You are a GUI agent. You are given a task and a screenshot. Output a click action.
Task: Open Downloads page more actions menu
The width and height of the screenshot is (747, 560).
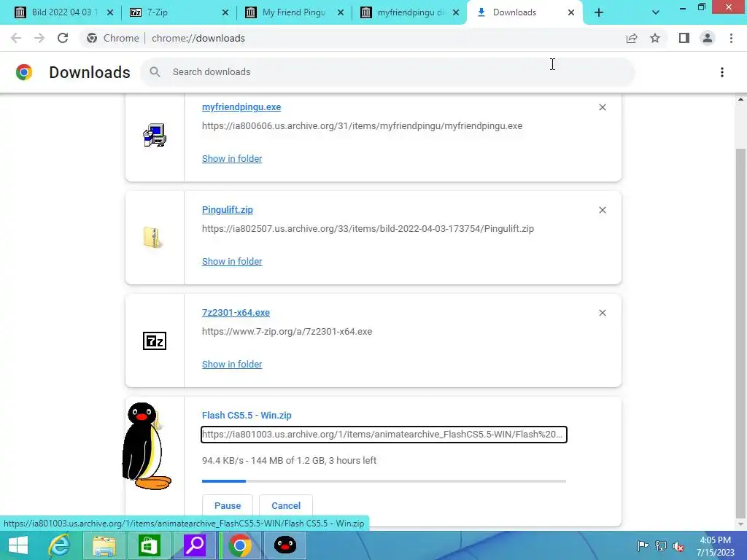tap(722, 72)
